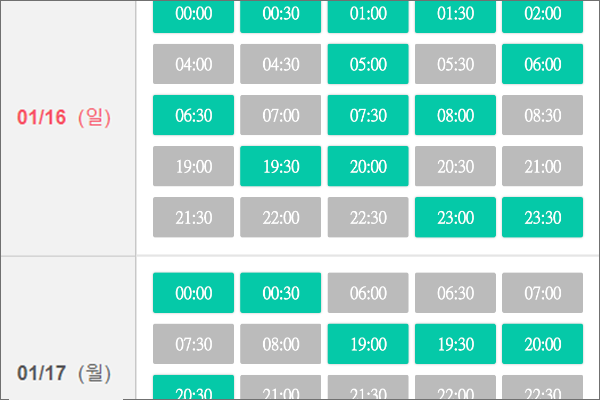
Task: Pick the 20:00 slot for 01/17
Action: [x=541, y=344]
